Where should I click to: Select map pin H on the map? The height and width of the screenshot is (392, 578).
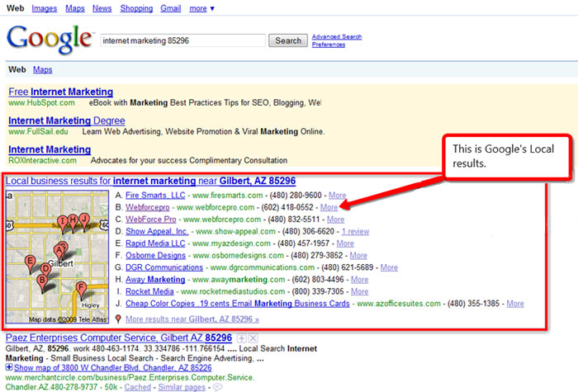(73, 222)
